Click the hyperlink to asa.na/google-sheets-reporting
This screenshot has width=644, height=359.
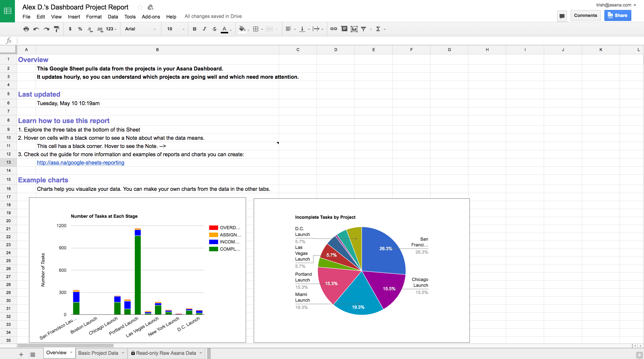coord(80,162)
